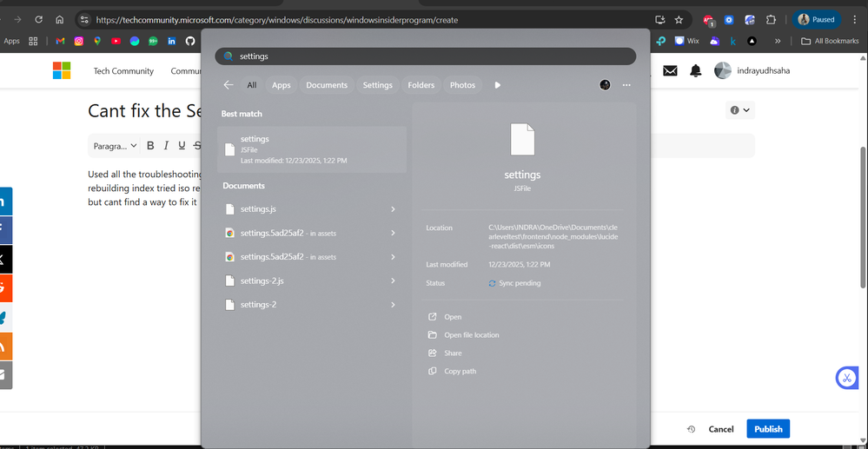Image resolution: width=868 pixels, height=449 pixels.
Task: Select the Apps filter tab
Action: [282, 85]
